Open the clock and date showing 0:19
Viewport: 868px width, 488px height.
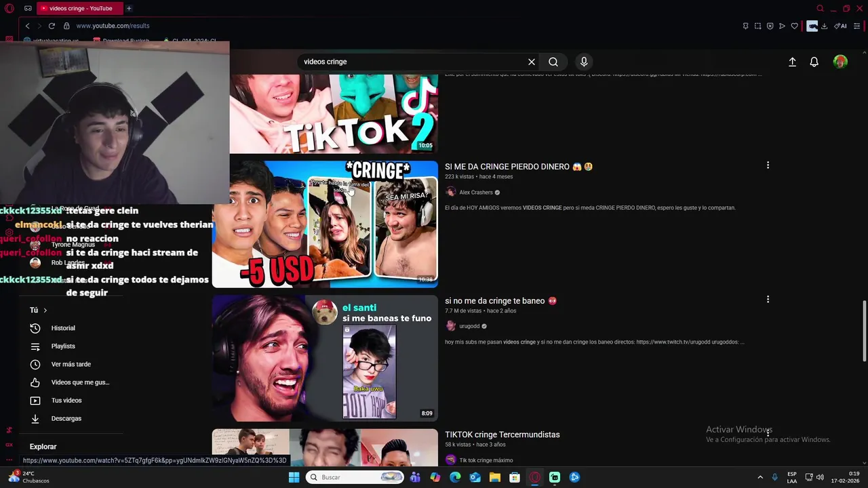pyautogui.click(x=845, y=477)
